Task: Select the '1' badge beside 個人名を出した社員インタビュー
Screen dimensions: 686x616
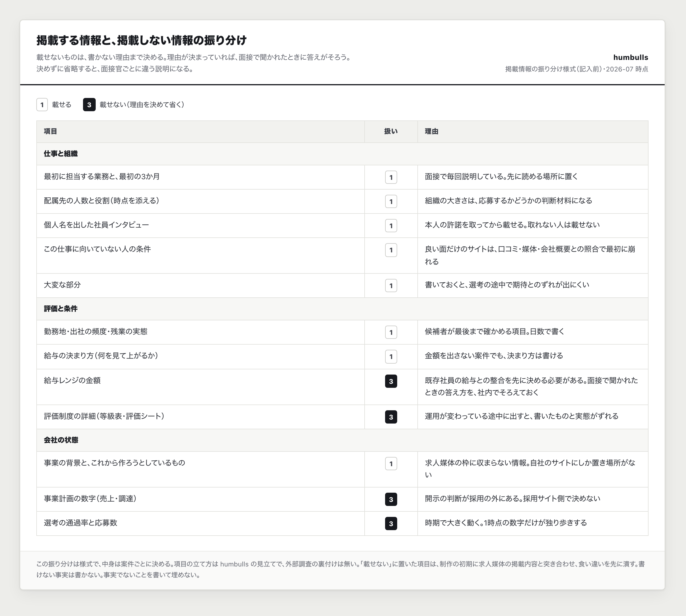Action: (x=391, y=226)
